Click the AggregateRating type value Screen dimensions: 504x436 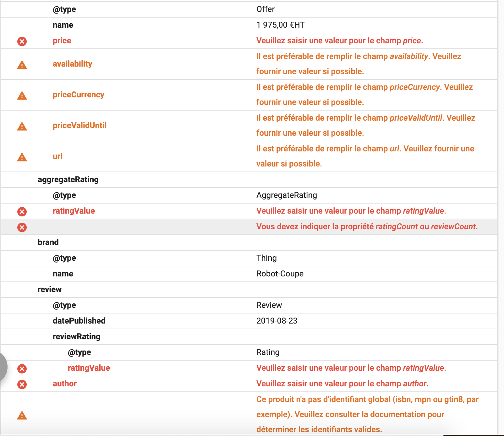[287, 195]
